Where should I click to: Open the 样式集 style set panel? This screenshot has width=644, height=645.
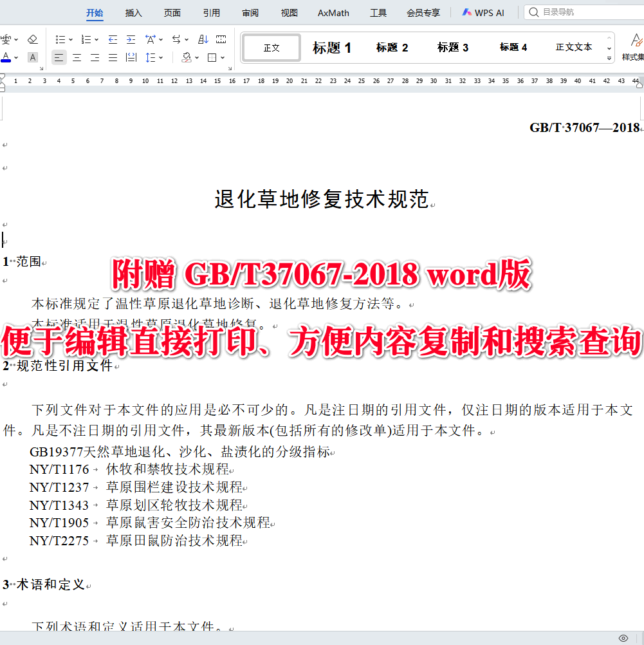tap(636, 47)
